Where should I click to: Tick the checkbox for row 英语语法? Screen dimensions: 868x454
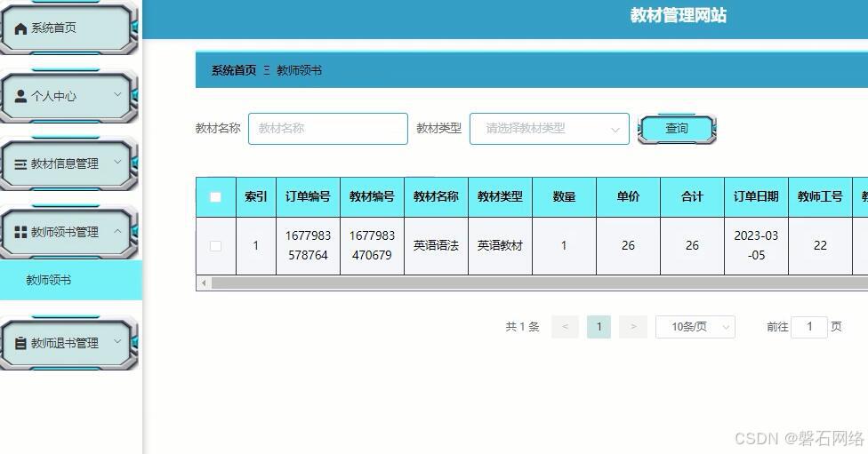(x=215, y=245)
